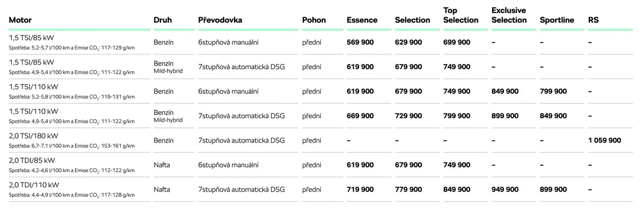Click the Druh column header

pos(163,20)
